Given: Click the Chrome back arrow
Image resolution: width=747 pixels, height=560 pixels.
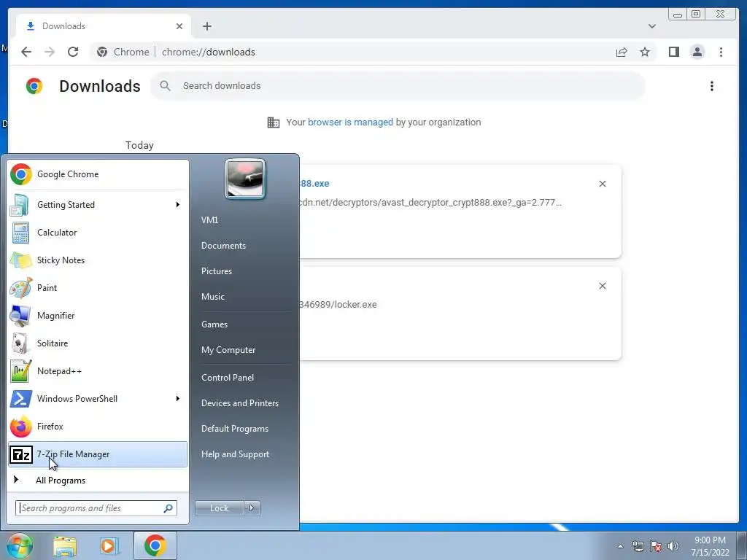Looking at the screenshot, I should [x=26, y=52].
